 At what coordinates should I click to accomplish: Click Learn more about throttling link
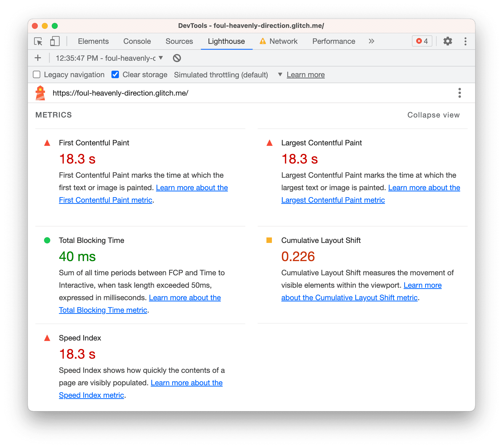[x=305, y=74]
